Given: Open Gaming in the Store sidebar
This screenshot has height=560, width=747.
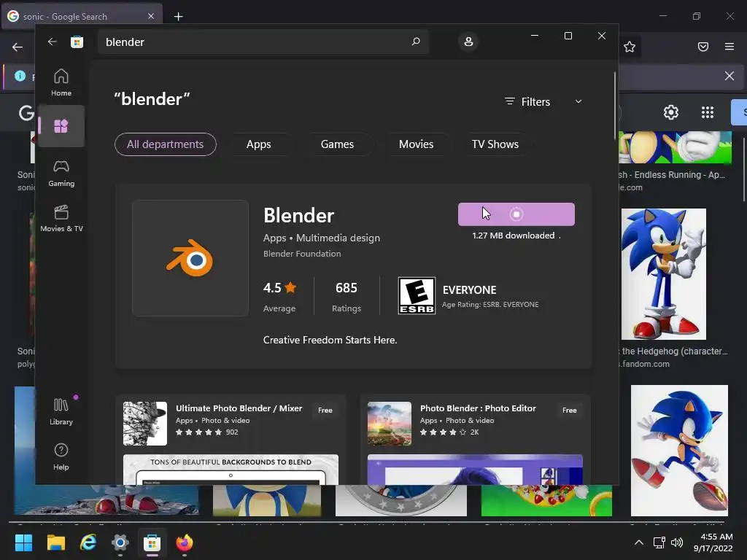Looking at the screenshot, I should click(61, 174).
